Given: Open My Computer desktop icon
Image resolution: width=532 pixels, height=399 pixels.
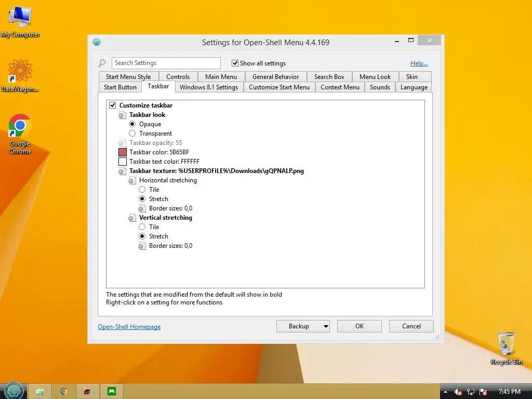Looking at the screenshot, I should click(x=20, y=22).
